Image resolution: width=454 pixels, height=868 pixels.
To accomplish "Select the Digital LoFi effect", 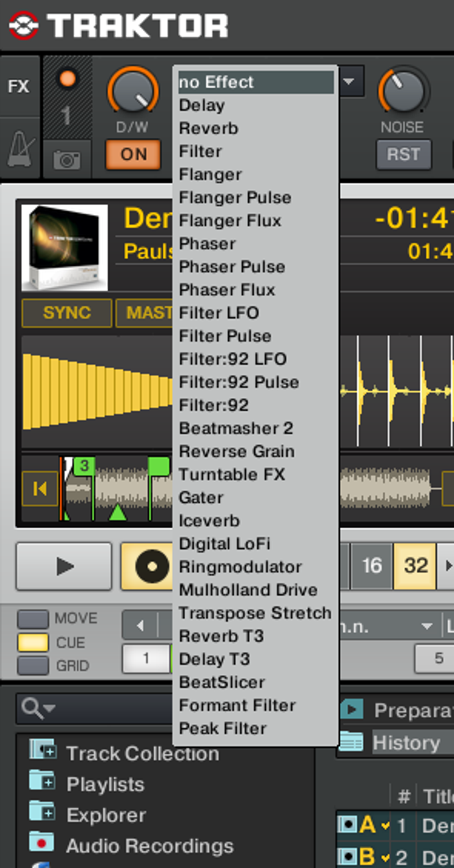I will click(x=256, y=544).
